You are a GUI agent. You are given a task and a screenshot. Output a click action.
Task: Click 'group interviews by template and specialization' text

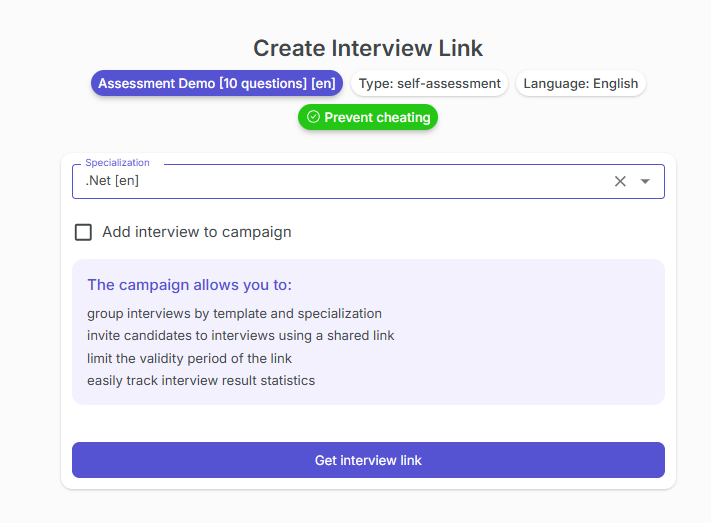(234, 313)
